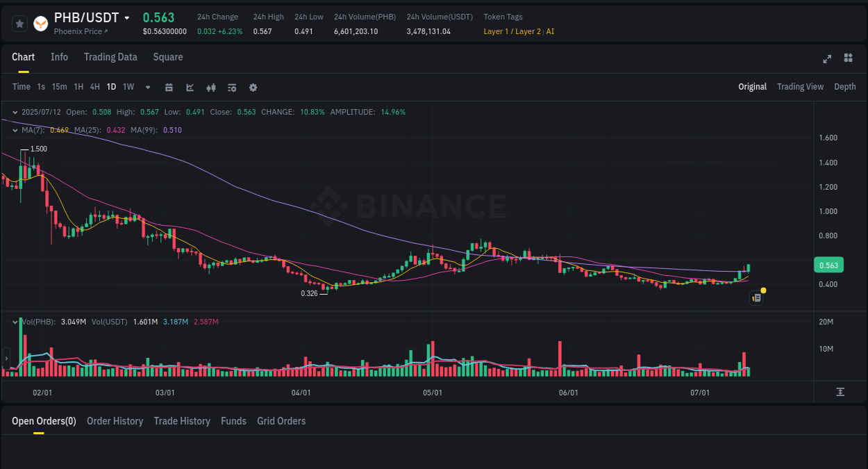Click the yellow order marker on the chart

click(762, 289)
